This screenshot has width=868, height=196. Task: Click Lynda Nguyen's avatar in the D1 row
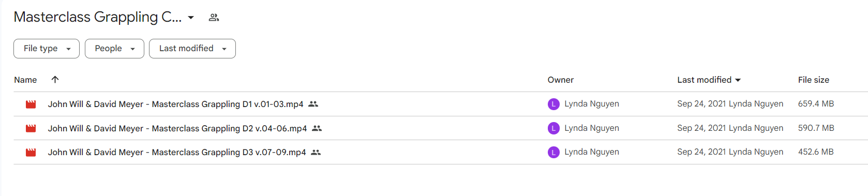pyautogui.click(x=553, y=104)
